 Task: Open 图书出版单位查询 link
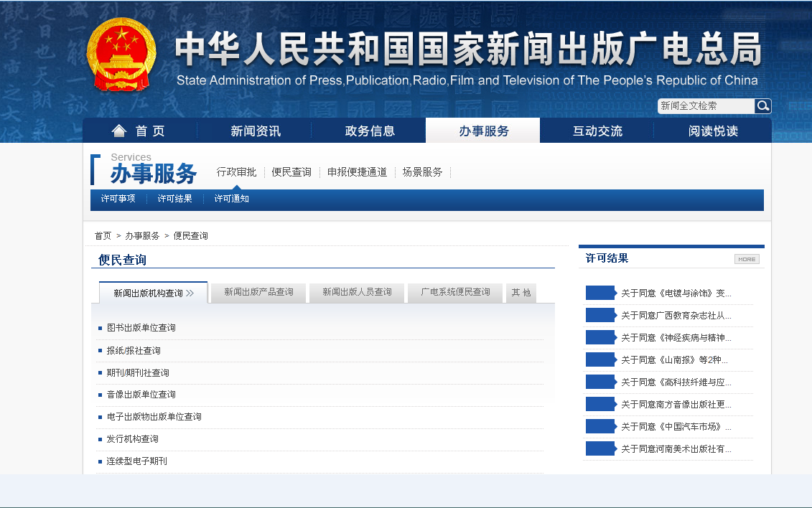click(141, 328)
